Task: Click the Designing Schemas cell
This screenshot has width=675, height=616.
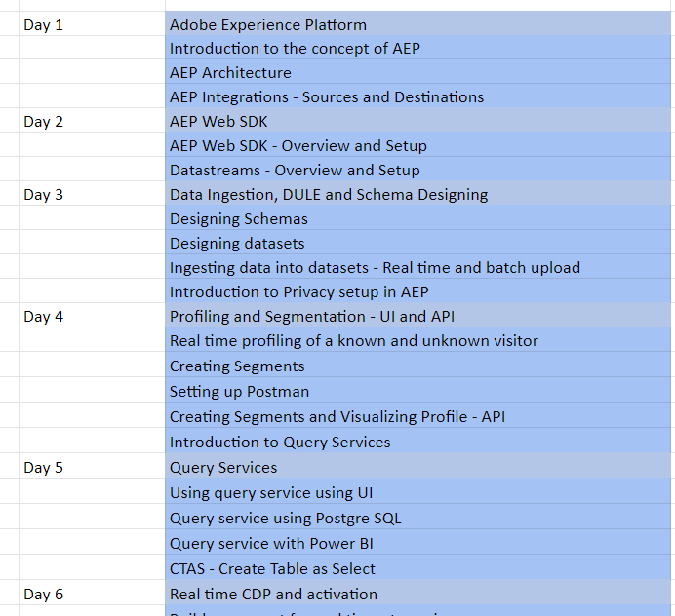Action: click(x=239, y=218)
